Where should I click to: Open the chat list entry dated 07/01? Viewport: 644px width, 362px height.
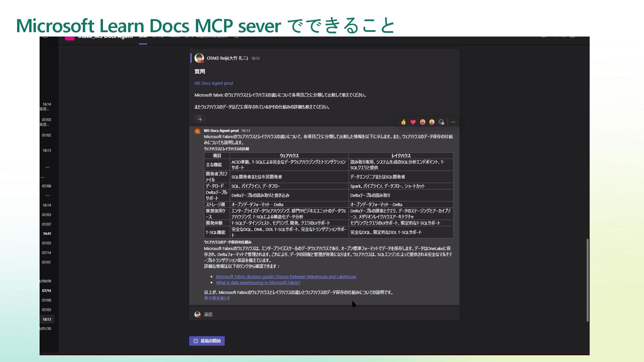46,262
